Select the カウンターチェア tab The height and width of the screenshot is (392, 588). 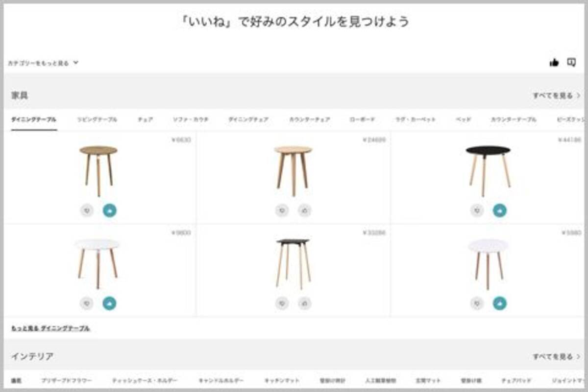[x=309, y=119]
